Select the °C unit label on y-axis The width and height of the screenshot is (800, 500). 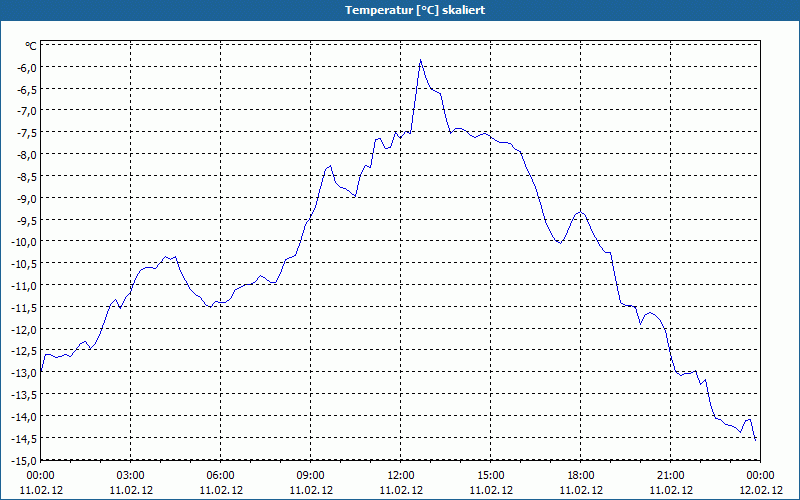[x=31, y=46]
